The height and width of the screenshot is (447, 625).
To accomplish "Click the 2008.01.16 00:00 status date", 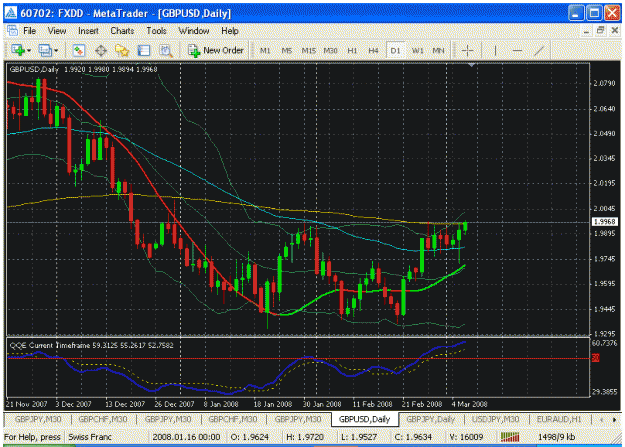I will tap(186, 437).
